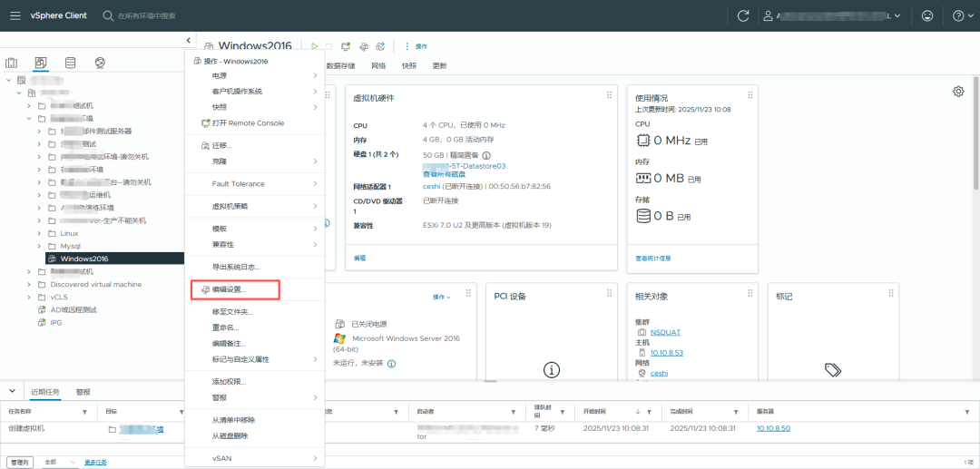
Task: Select 移至文件夹...
Action: point(255,312)
